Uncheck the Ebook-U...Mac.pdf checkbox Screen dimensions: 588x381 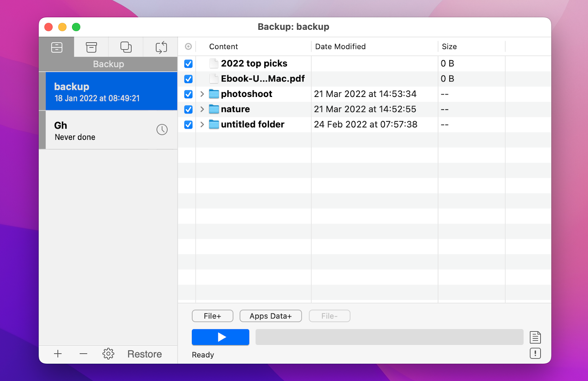click(188, 79)
